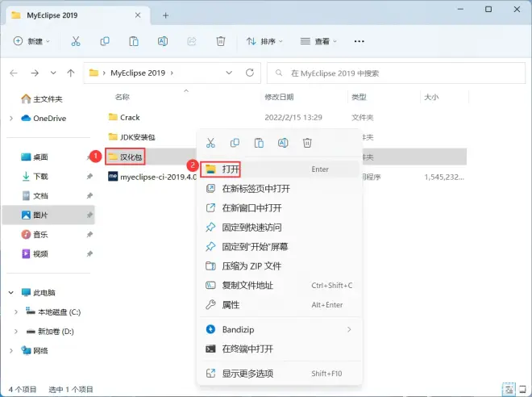This screenshot has height=397, width=532.
Task: Switch to details view icon in status bar
Action: 509,389
